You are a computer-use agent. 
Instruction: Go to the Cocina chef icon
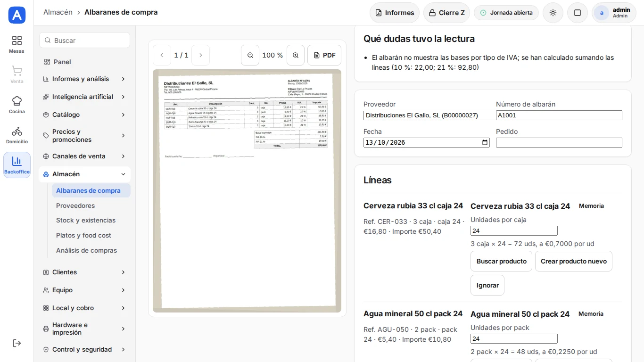coord(17,105)
